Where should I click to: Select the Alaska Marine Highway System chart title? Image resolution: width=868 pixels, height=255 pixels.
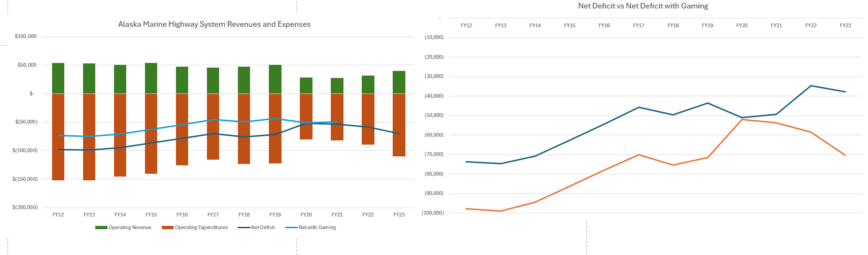tap(214, 24)
